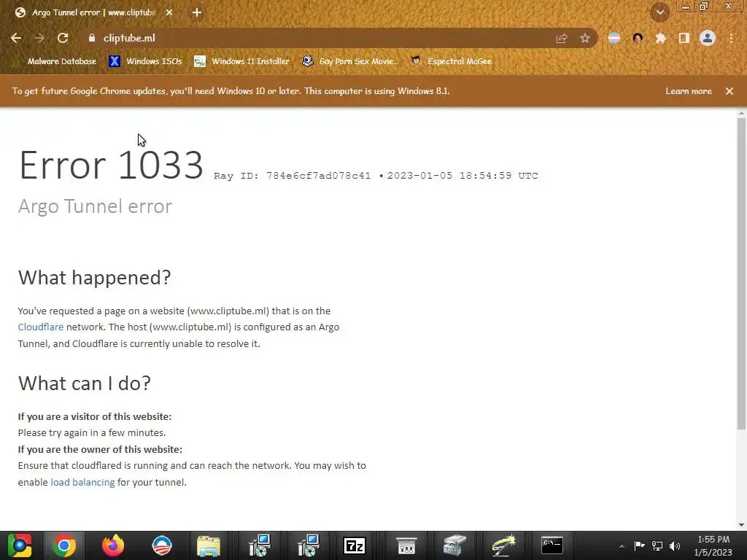Close the Argo Tunnel error tab
The height and width of the screenshot is (560, 747).
169,13
